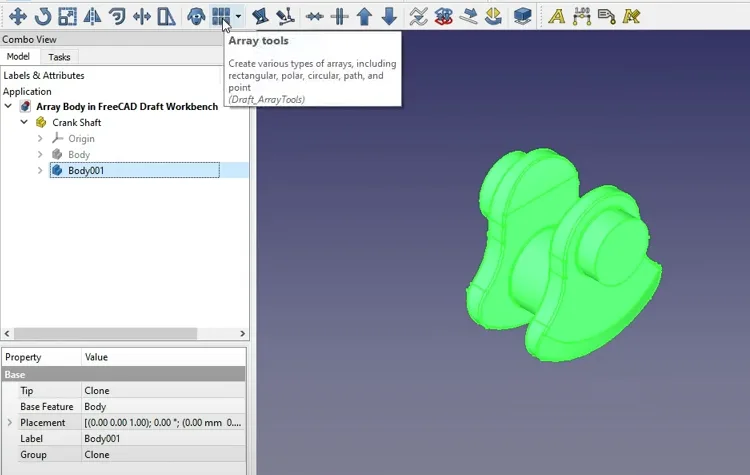This screenshot has width=750, height=475.
Task: Select the Draft Edit tool
Action: pos(260,16)
